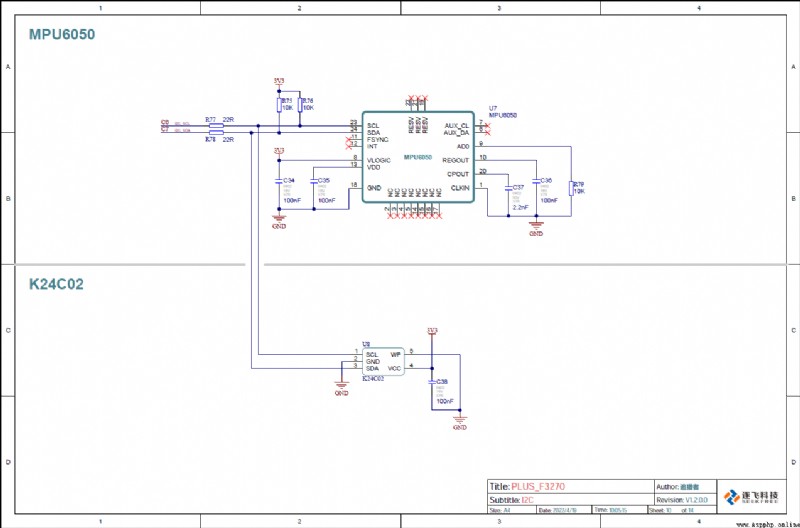Select capacitor C34 symbol
800x528 pixels.
tap(279, 181)
